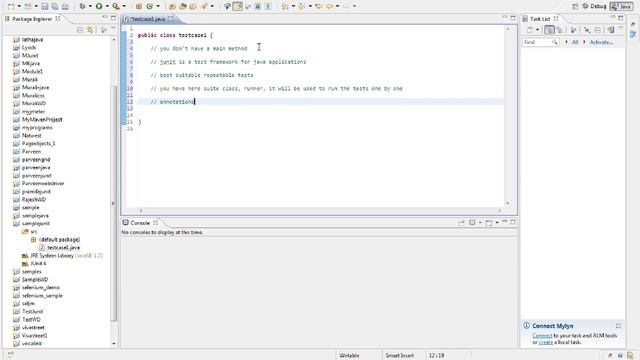
Task: Click the create local task link
Action: [546, 342]
